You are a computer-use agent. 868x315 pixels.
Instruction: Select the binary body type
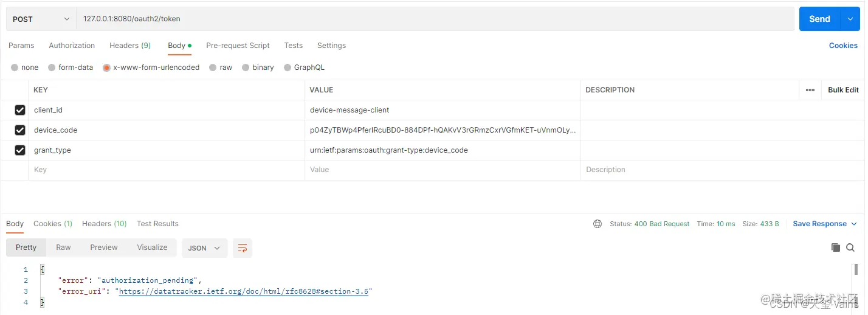point(246,67)
